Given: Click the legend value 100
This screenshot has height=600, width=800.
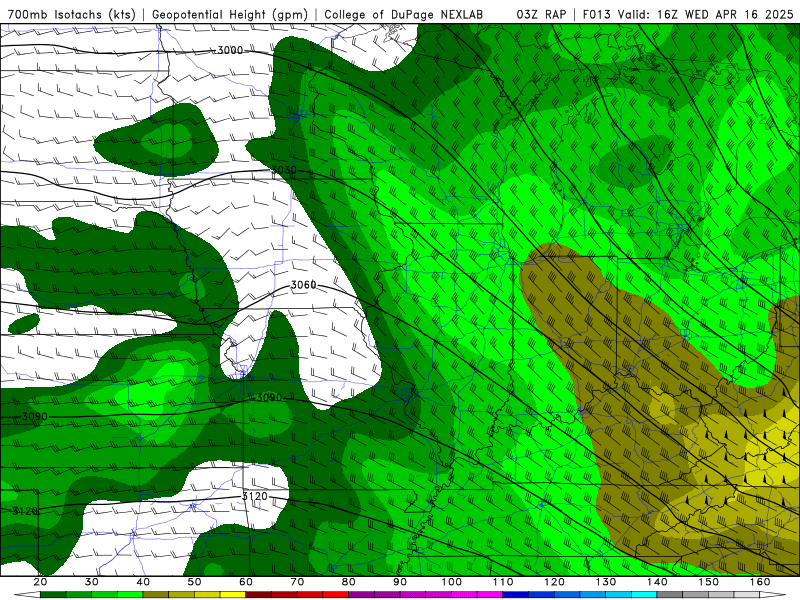Looking at the screenshot, I should click(452, 582).
